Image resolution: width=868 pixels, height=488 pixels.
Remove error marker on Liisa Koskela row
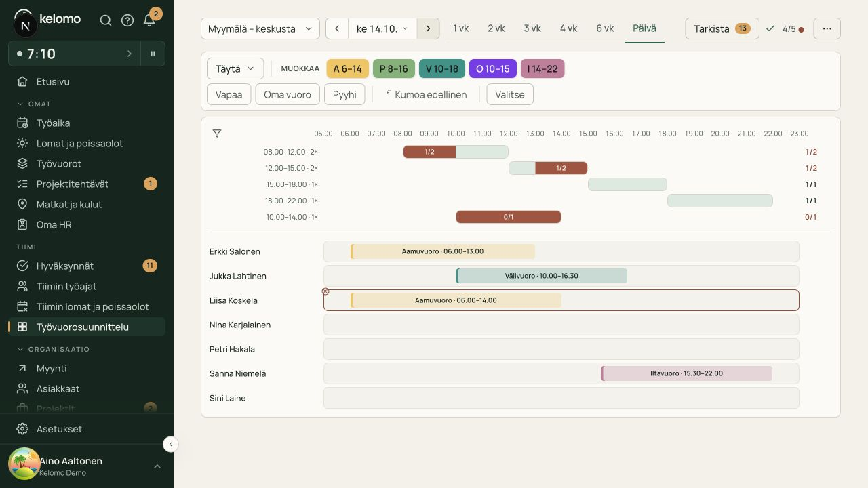coord(325,291)
